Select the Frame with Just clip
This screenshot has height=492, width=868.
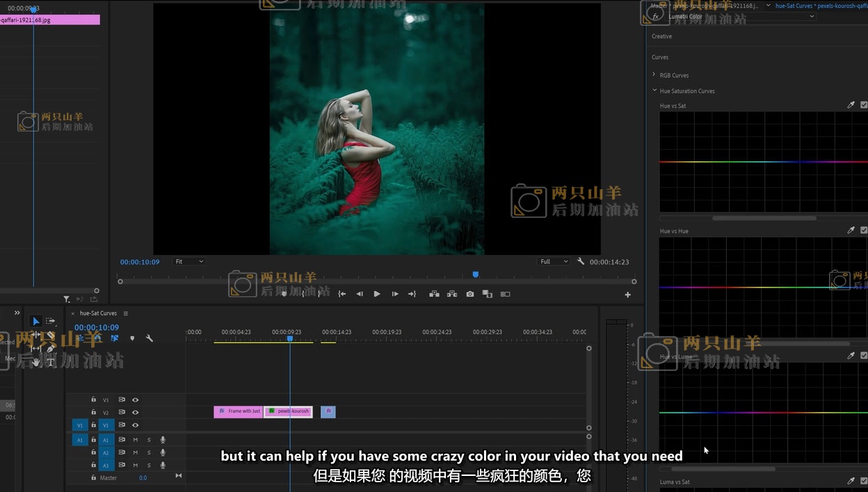239,411
